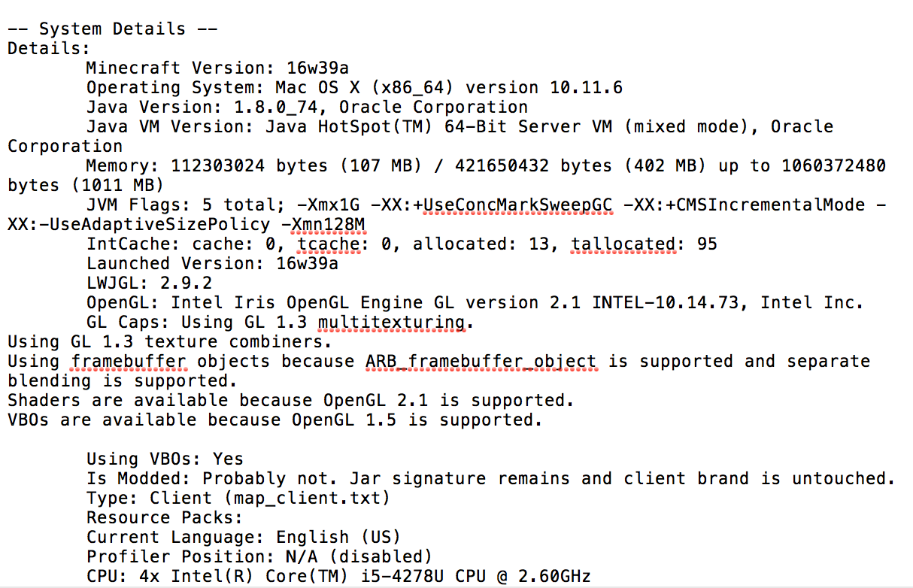Click the 'LWJGL: 2.9.2' line
This screenshot has height=588, width=913.
pyautogui.click(x=149, y=283)
